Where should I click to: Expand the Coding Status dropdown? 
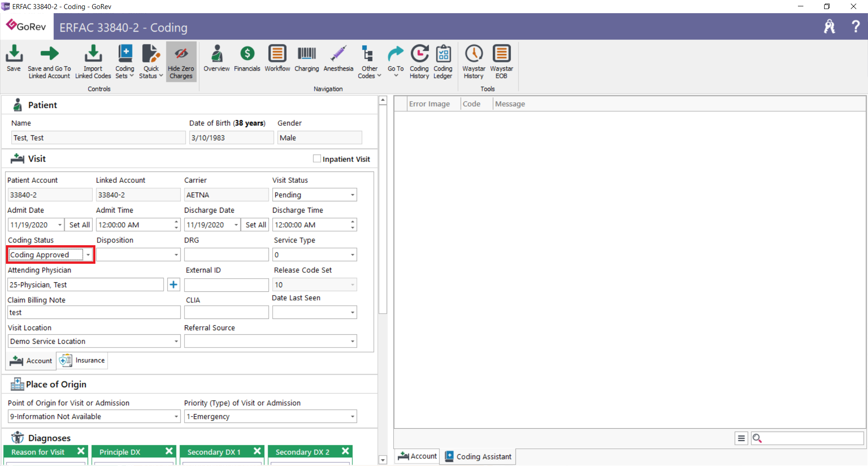pos(88,255)
